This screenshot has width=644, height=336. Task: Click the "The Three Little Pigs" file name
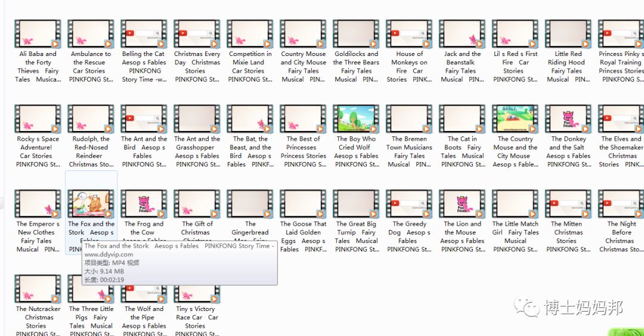pyautogui.click(x=91, y=321)
